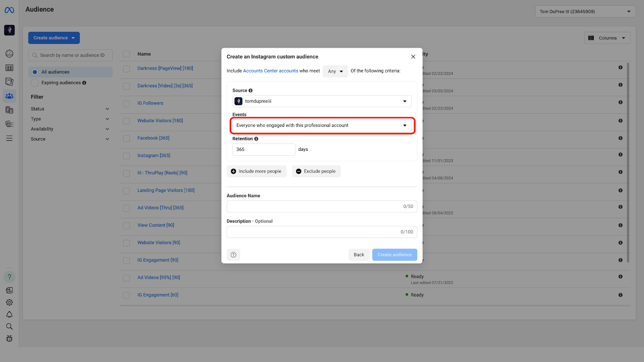
Task: Click the help question mark sidebar icon
Action: (9, 277)
